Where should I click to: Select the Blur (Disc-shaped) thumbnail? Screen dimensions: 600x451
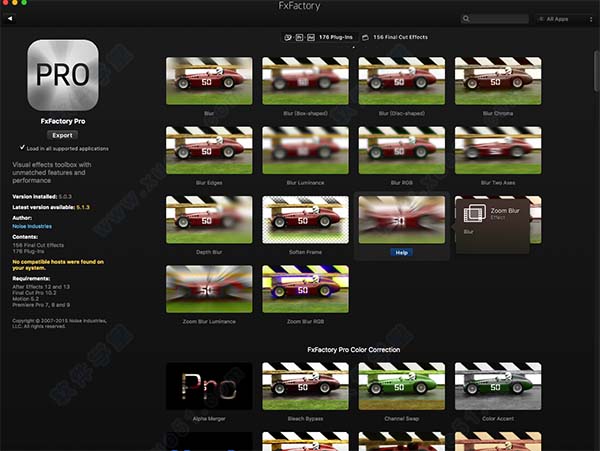(x=402, y=81)
